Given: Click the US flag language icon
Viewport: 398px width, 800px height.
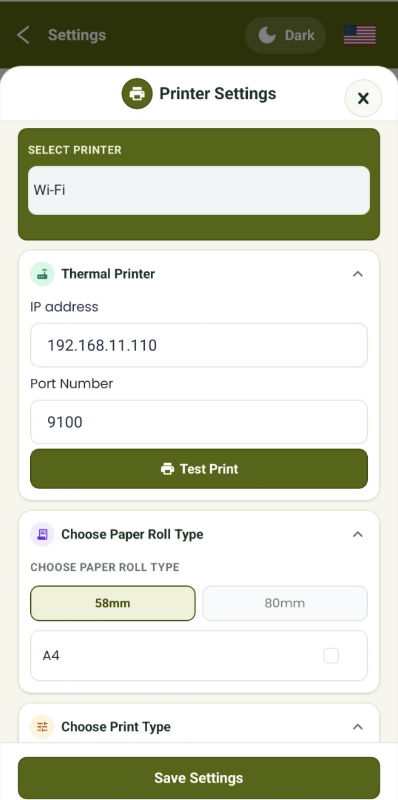Looking at the screenshot, I should point(360,35).
